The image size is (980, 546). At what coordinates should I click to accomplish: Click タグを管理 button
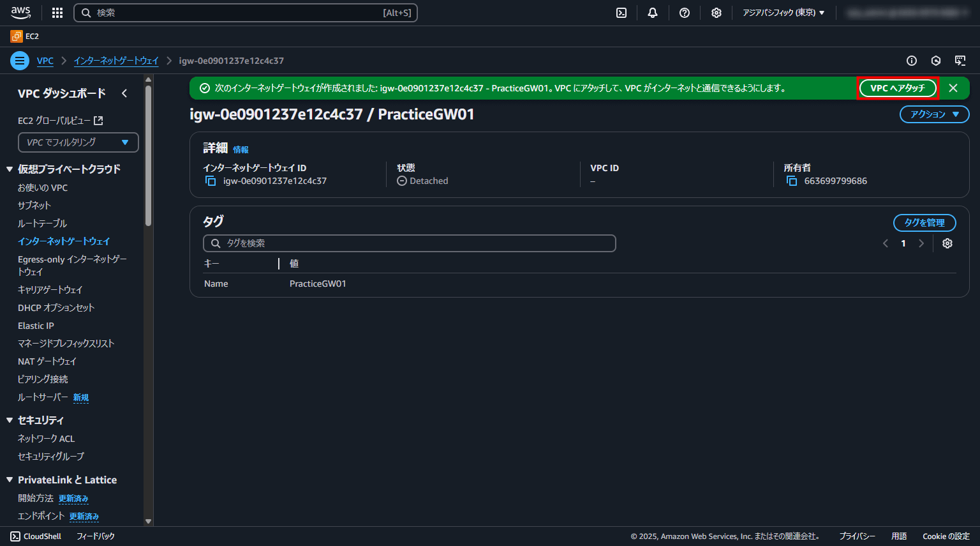coord(924,223)
